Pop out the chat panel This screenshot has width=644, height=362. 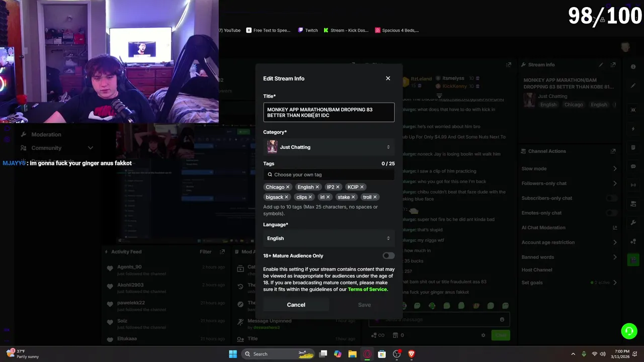pyautogui.click(x=509, y=65)
